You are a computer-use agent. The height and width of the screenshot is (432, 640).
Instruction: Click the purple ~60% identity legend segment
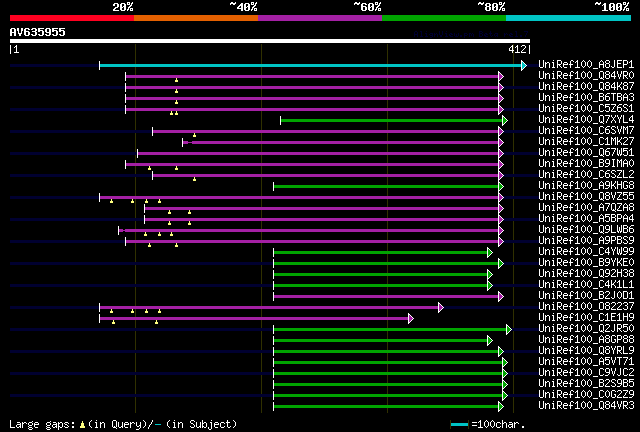pyautogui.click(x=320, y=18)
